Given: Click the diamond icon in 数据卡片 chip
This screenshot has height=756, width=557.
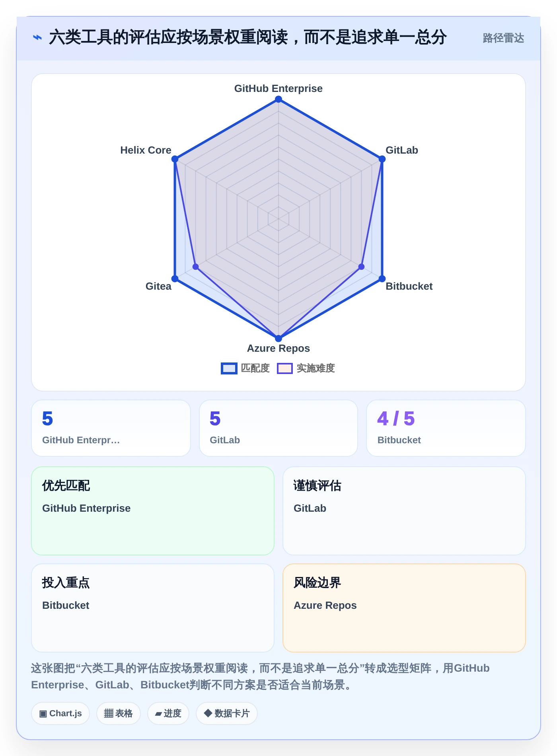Looking at the screenshot, I should click(208, 713).
